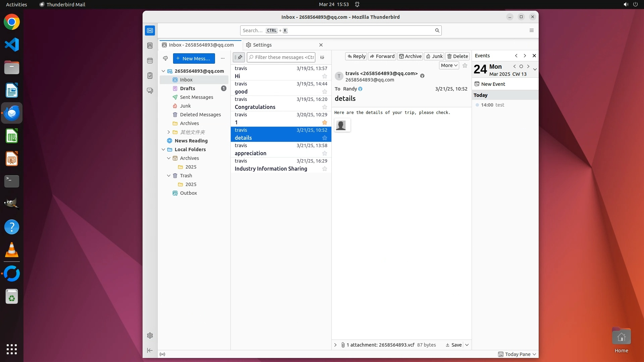Open message list display options icon
Viewport: 644px width, 362px height.
coord(322,57)
